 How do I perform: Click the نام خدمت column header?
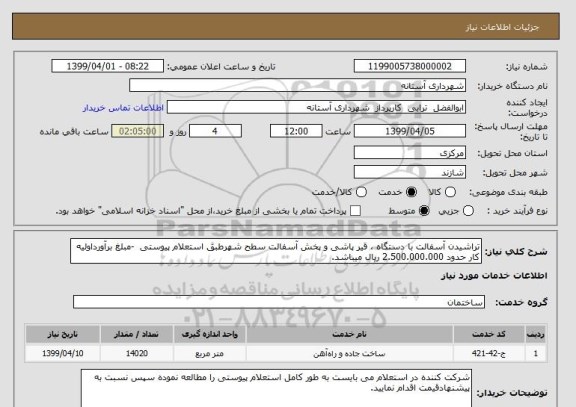349,334
